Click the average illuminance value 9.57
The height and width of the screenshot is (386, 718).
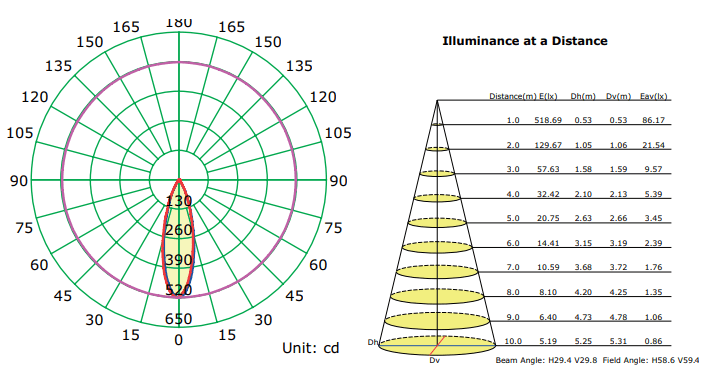point(653,169)
